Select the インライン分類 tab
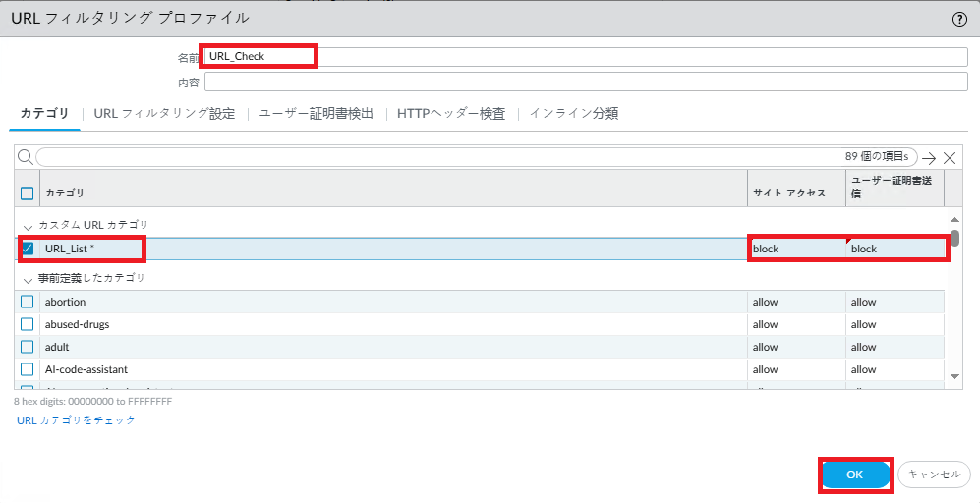This screenshot has height=503, width=980. pos(574,114)
